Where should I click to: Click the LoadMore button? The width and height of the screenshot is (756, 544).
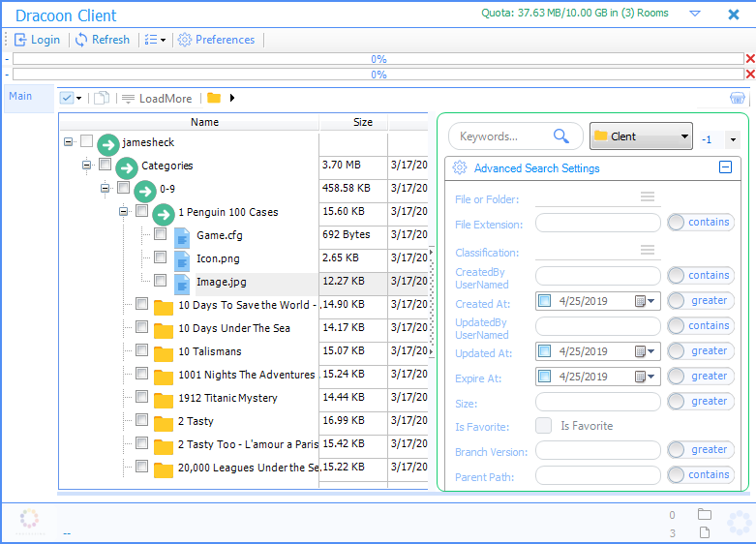(157, 99)
